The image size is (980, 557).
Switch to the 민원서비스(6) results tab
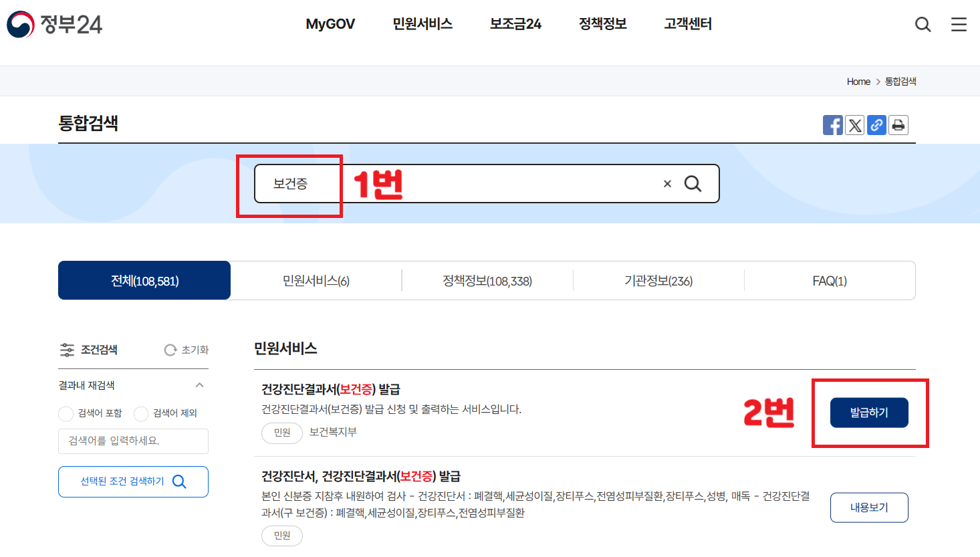coord(316,280)
